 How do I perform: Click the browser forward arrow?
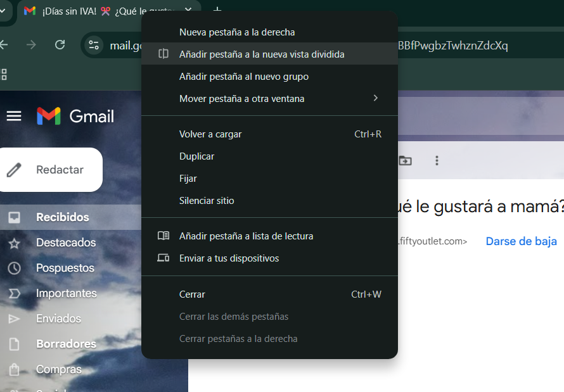(x=31, y=45)
